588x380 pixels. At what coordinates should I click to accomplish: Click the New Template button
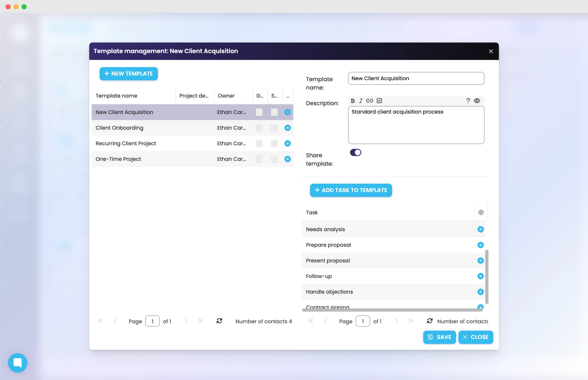tap(129, 74)
